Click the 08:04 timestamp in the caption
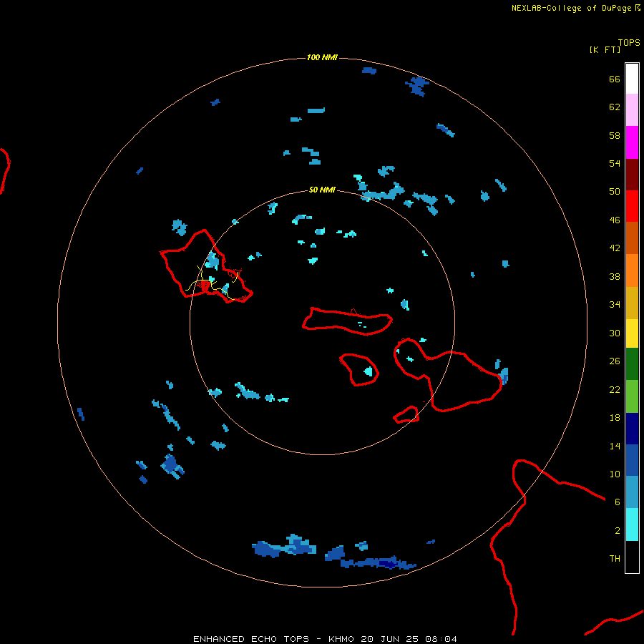 (x=441, y=639)
